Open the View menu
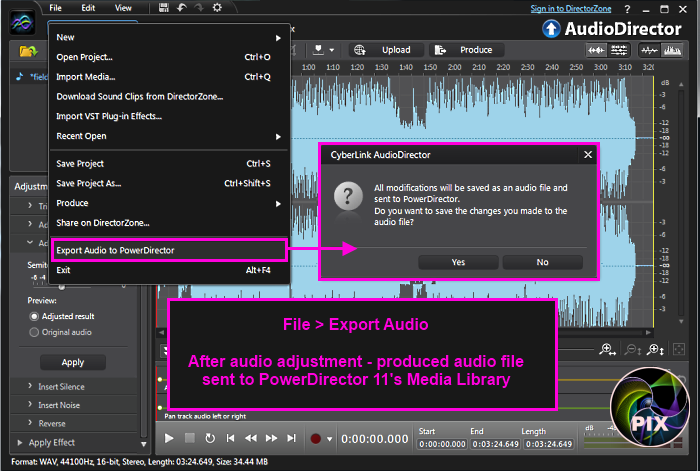Screen dimensions: 700x471 tap(123, 8)
